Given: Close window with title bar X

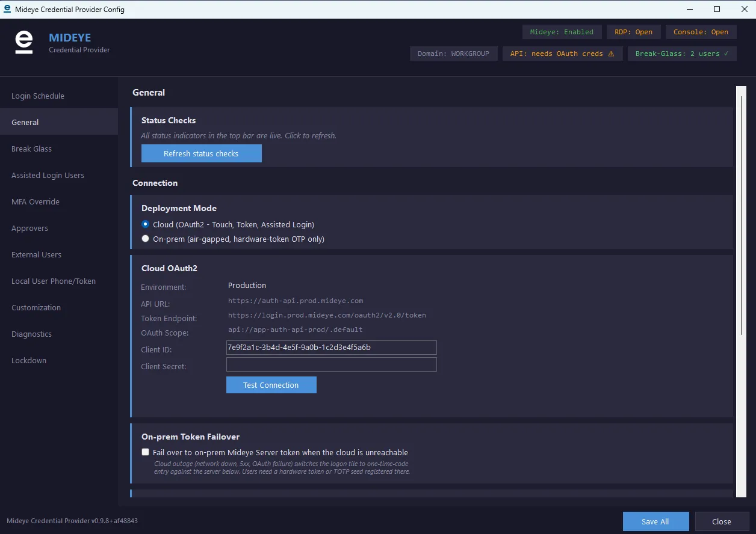Looking at the screenshot, I should (743, 9).
